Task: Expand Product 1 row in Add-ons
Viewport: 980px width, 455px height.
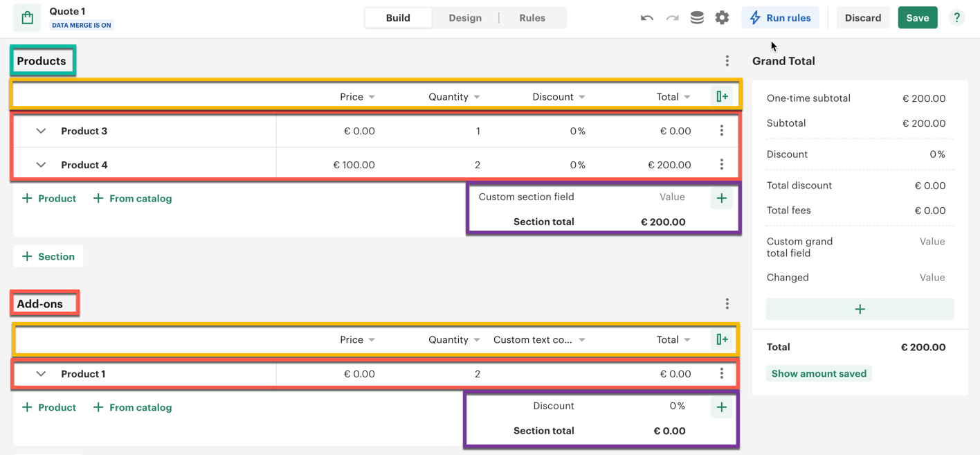Action: (41, 374)
